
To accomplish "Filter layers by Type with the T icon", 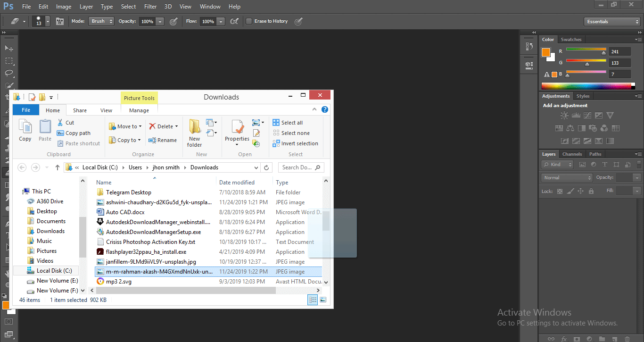I will click(x=605, y=164).
